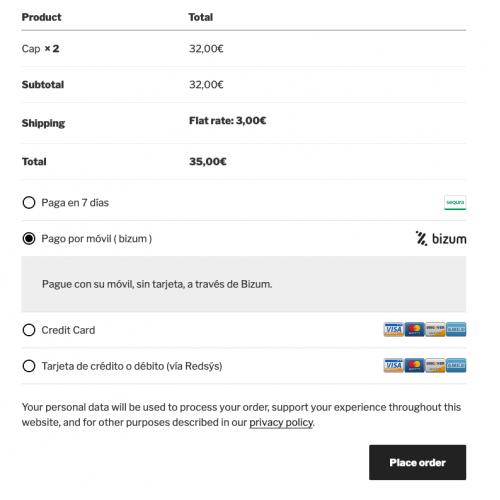Image resolution: width=500 pixels, height=500 pixels.
Task: Click the Sequra logo icon
Action: pos(455,203)
